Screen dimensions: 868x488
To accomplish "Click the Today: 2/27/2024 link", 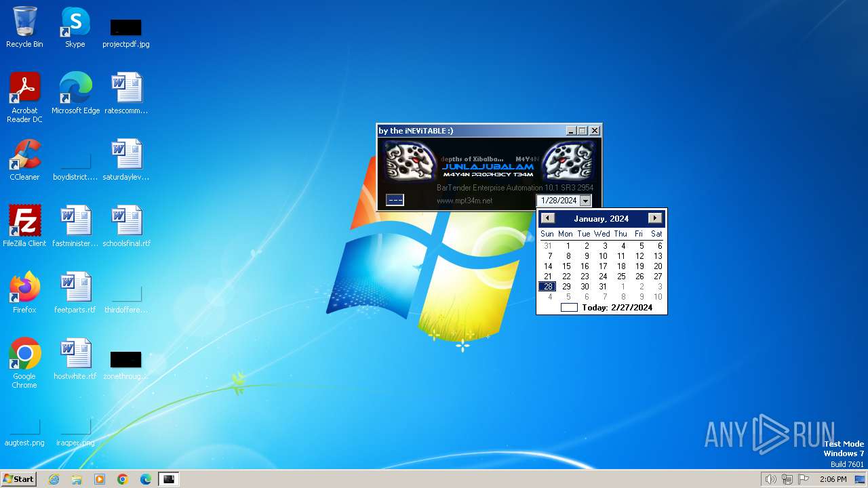I will [x=617, y=308].
